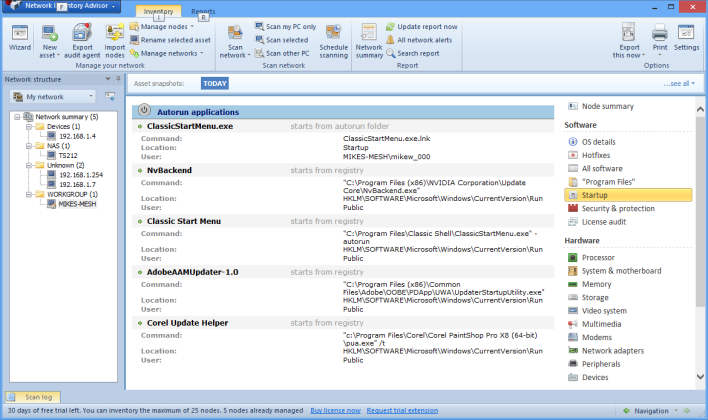Open the Video system section
708x420 pixels.
[x=604, y=311]
